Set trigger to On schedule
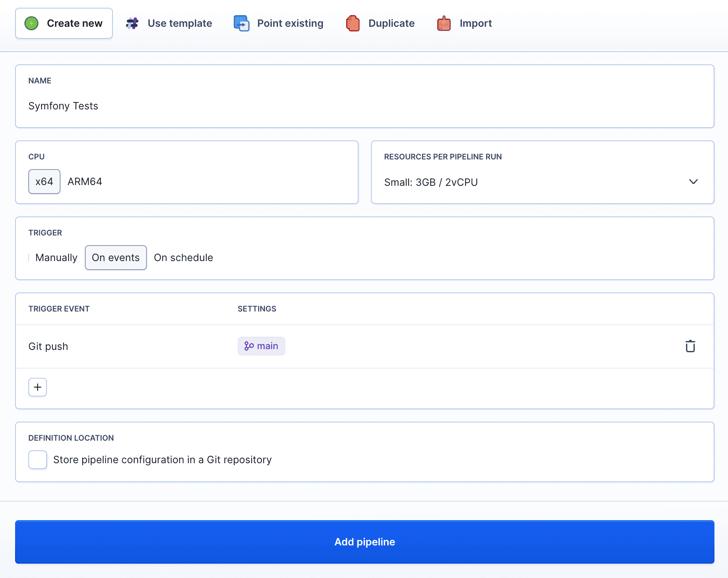The height and width of the screenshot is (578, 728). (x=183, y=258)
